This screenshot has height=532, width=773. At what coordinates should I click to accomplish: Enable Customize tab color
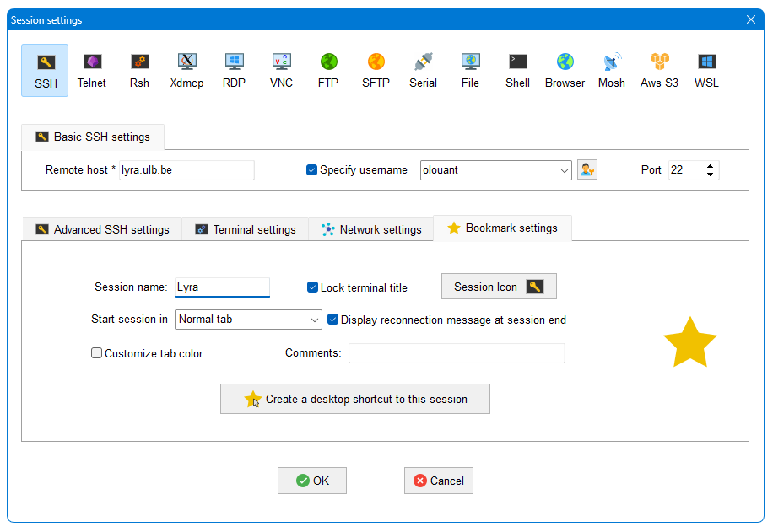point(97,352)
